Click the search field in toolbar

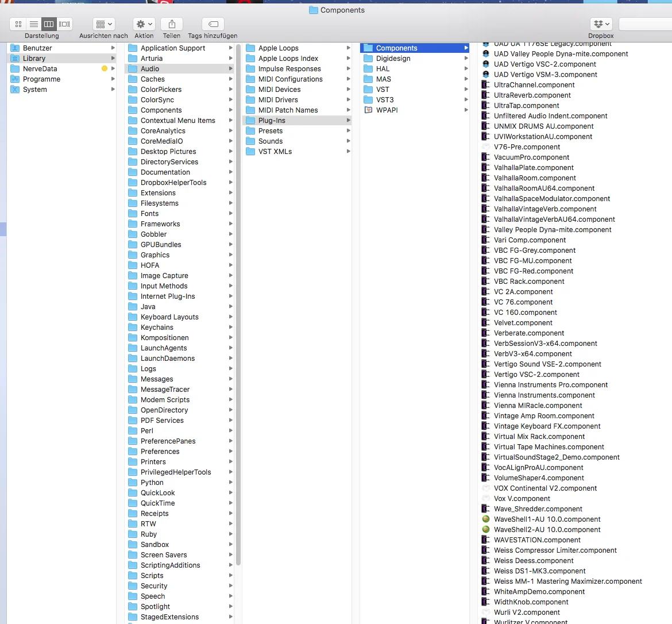(x=646, y=24)
